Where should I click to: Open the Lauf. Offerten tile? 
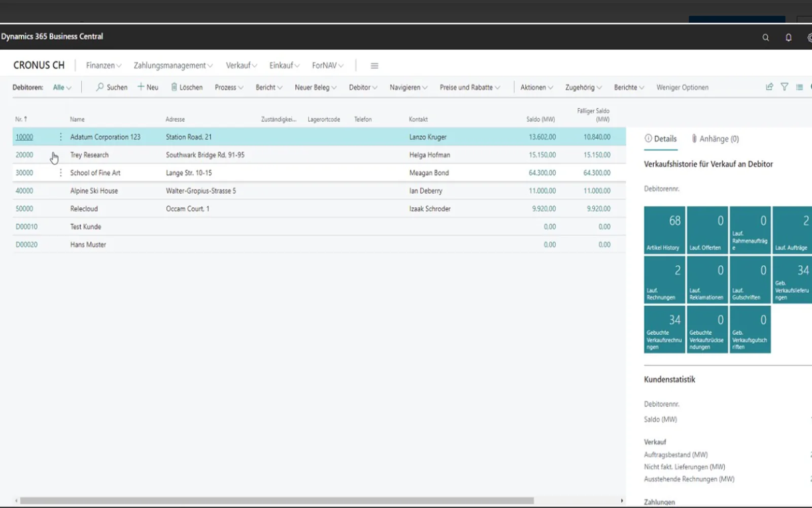coord(707,230)
